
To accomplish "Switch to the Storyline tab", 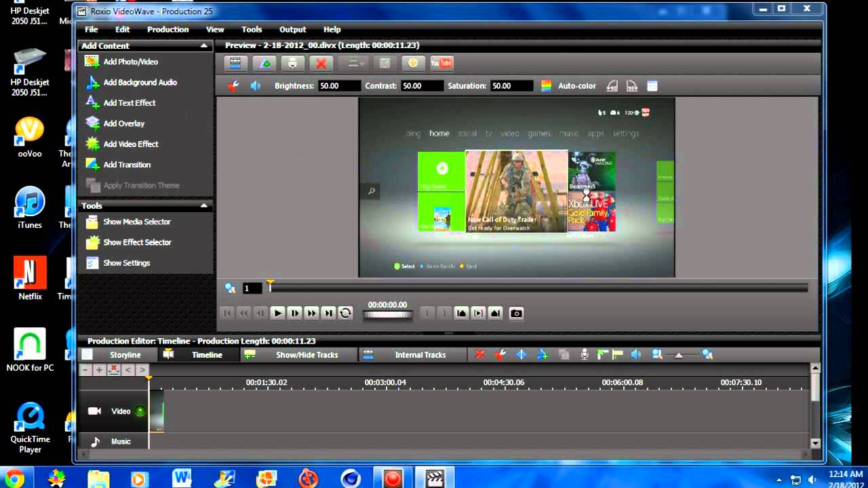I will click(125, 354).
